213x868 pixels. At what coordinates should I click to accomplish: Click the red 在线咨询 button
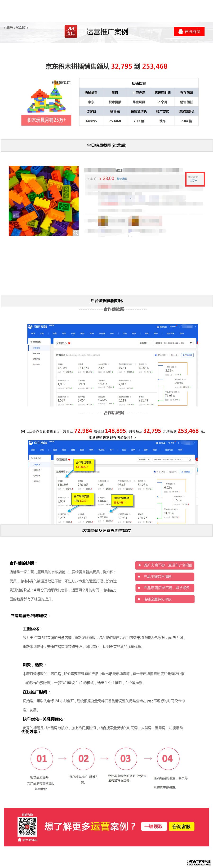(x=190, y=32)
